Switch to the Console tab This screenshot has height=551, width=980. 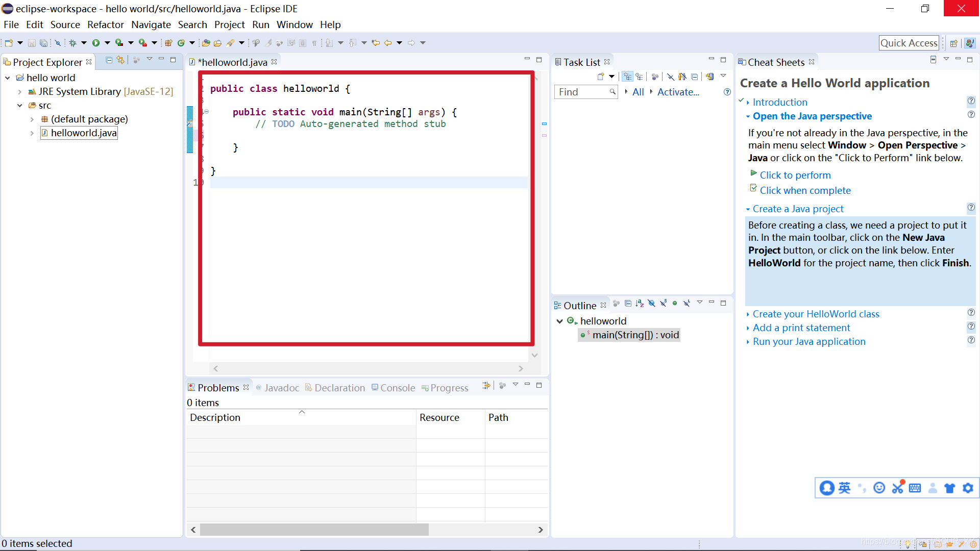(393, 388)
